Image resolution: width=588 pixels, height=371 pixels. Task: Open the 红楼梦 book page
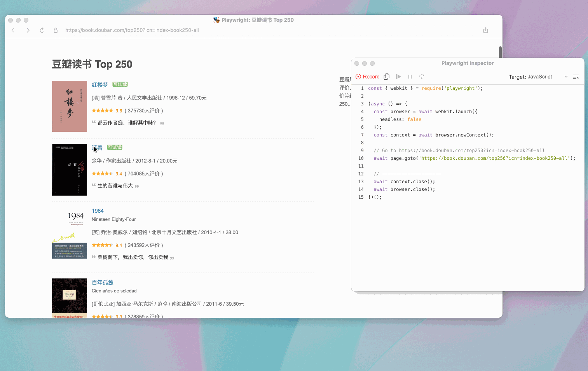(x=99, y=84)
